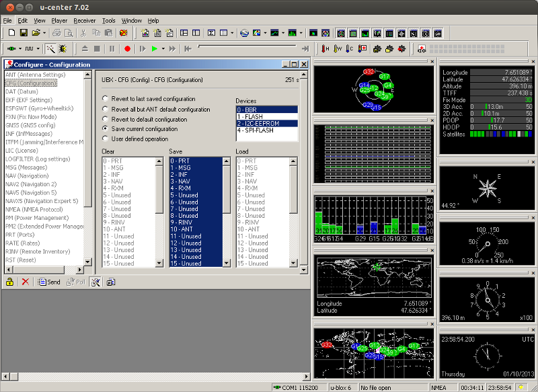Open the receiver port dropdown arrow

(x=20, y=49)
